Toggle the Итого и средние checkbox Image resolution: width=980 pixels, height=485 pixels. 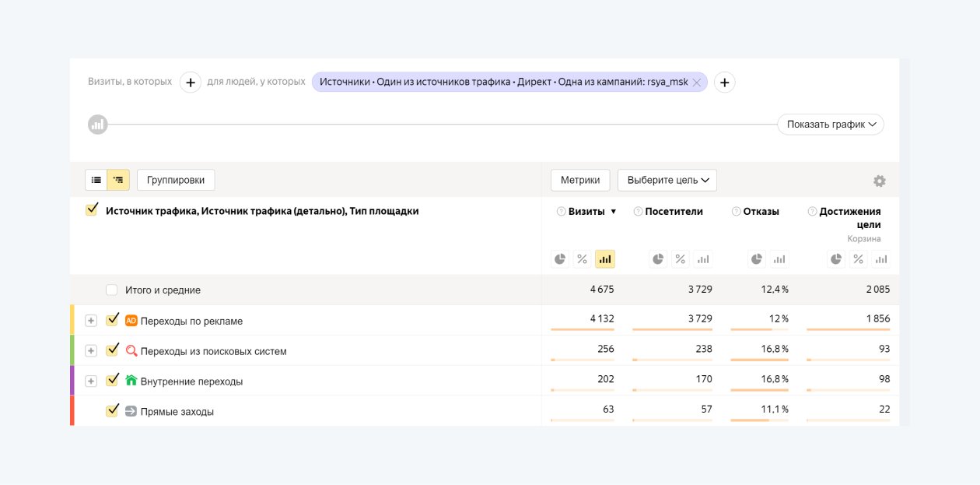point(112,290)
